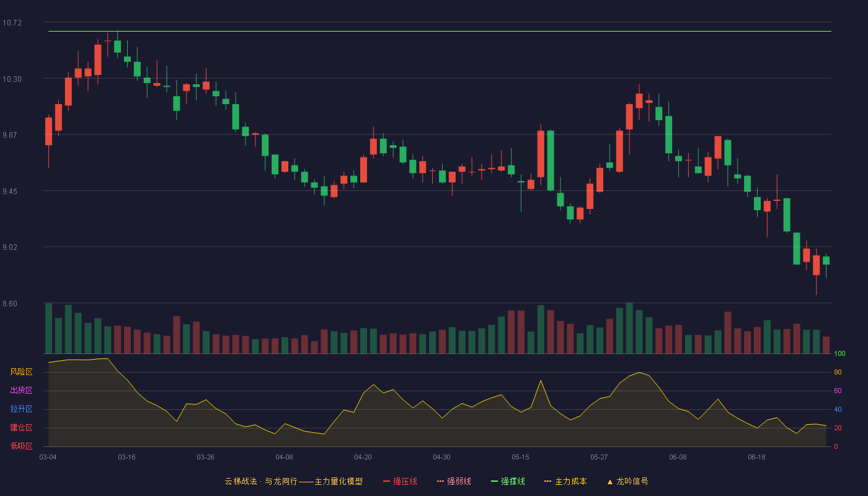The height and width of the screenshot is (496, 868).
Task: Toggle the 强弱线 legend series
Action: [454, 481]
